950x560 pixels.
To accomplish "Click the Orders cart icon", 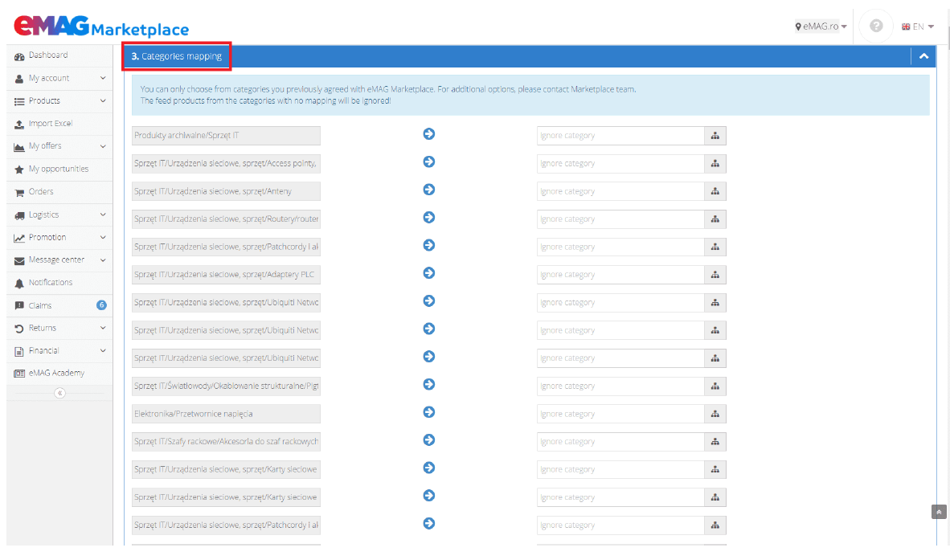I will coord(19,193).
